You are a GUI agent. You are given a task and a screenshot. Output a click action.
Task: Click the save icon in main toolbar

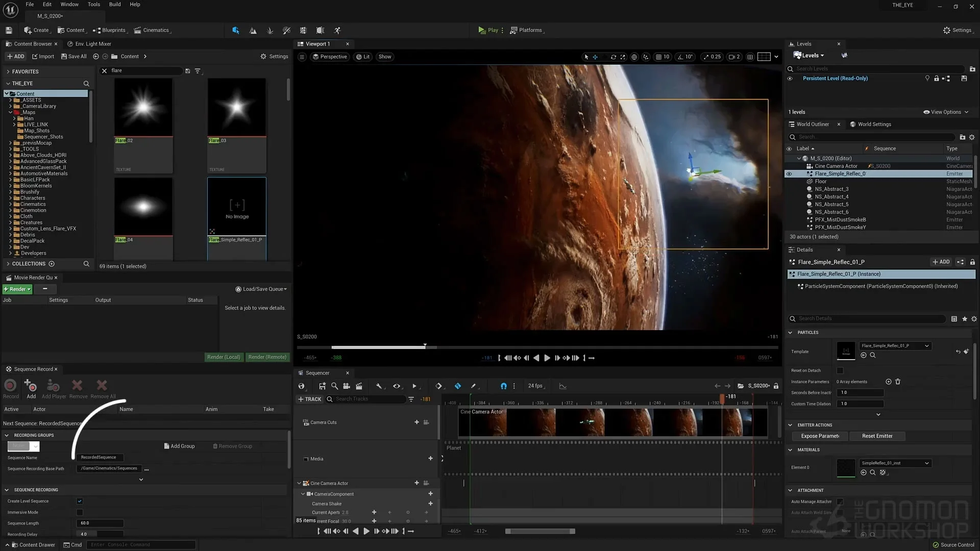pyautogui.click(x=9, y=30)
